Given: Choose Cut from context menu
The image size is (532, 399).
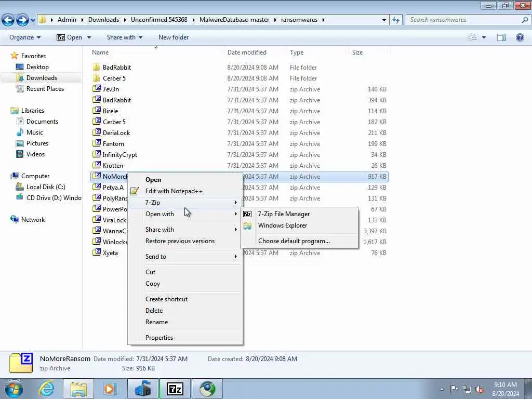Looking at the screenshot, I should (x=150, y=272).
